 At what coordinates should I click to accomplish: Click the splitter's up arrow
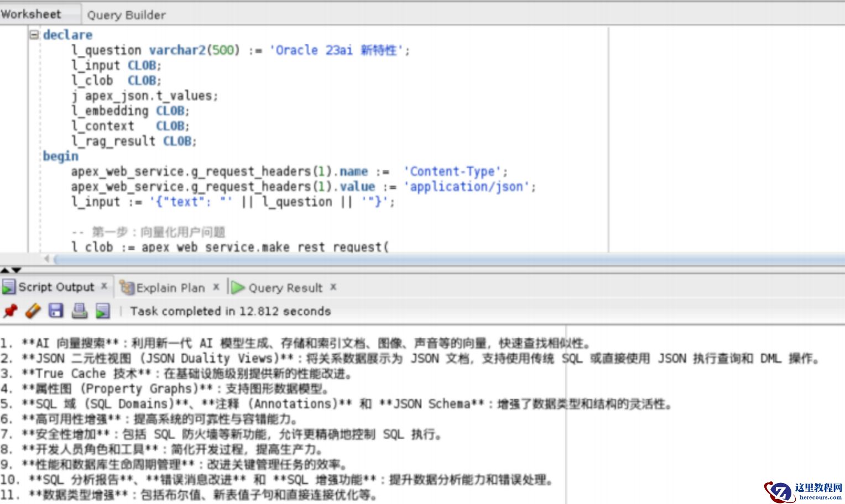[x=5, y=270]
